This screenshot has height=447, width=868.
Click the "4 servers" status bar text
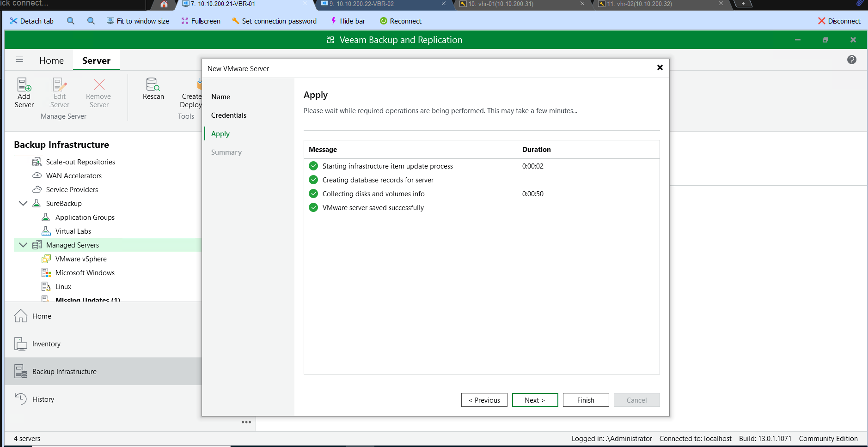coord(27,439)
